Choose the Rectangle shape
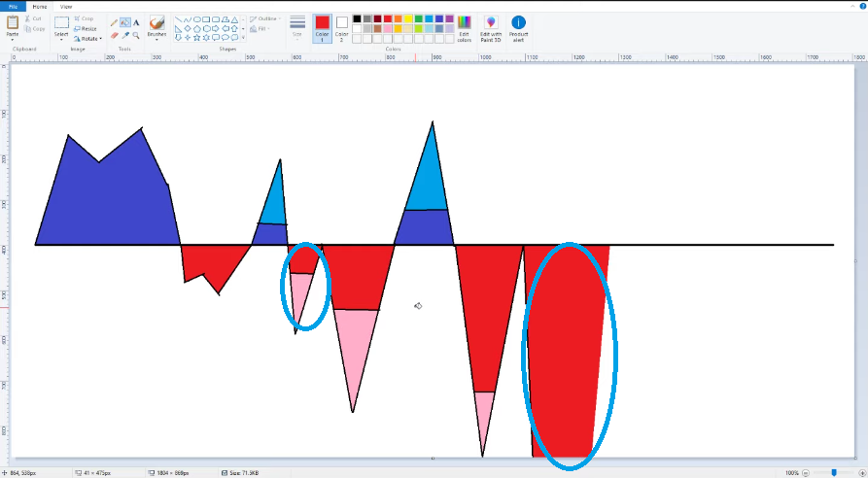 [206, 19]
